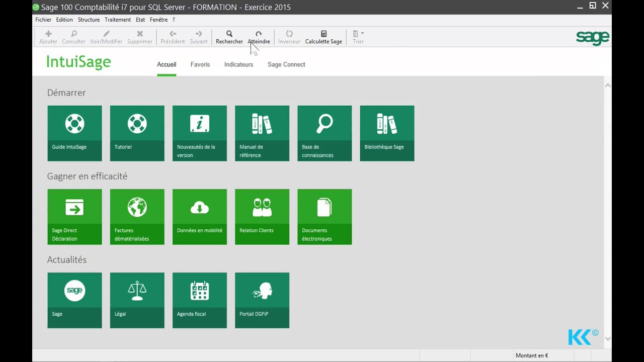Open the Légal news tile
644x362 pixels.
coord(137,300)
